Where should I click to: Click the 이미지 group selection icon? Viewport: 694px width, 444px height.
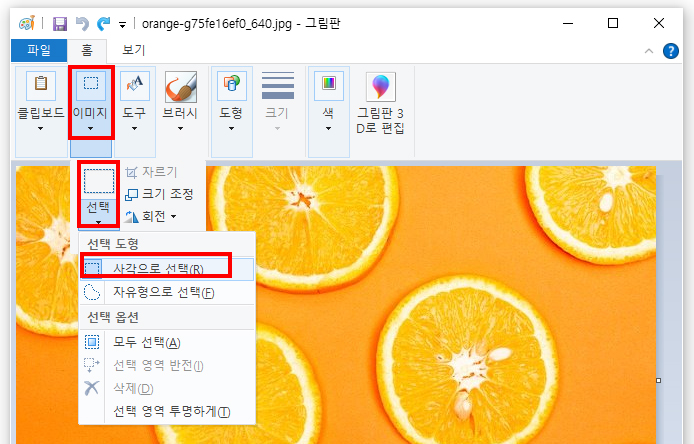pyautogui.click(x=91, y=84)
